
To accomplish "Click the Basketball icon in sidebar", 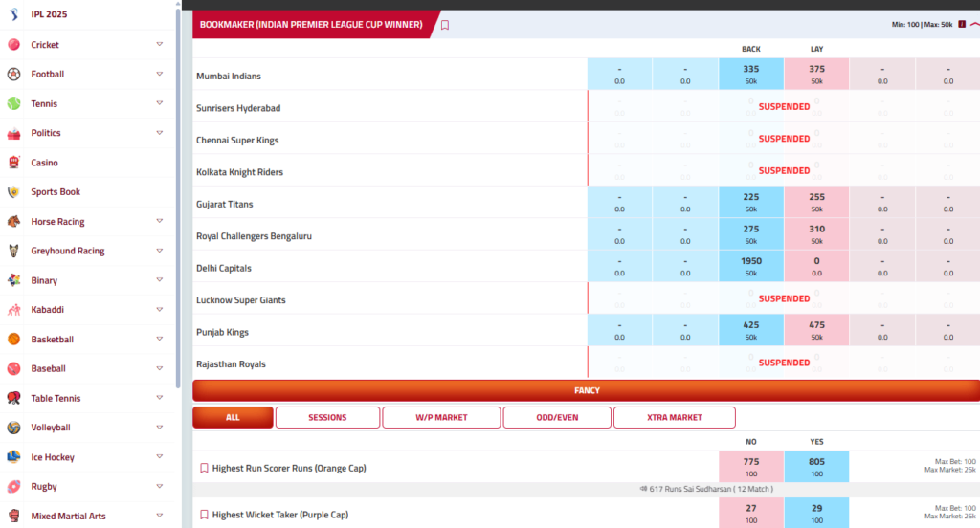I will pos(13,340).
